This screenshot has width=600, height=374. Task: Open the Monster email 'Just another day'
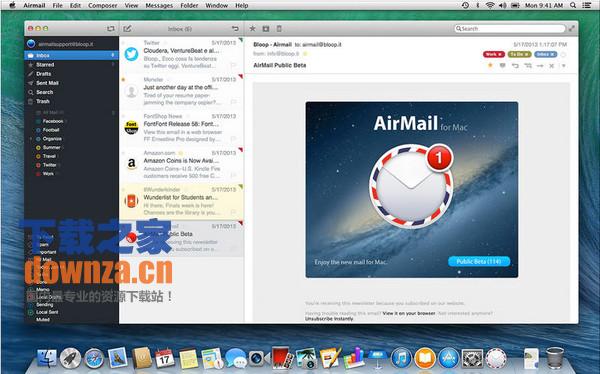pos(181,91)
